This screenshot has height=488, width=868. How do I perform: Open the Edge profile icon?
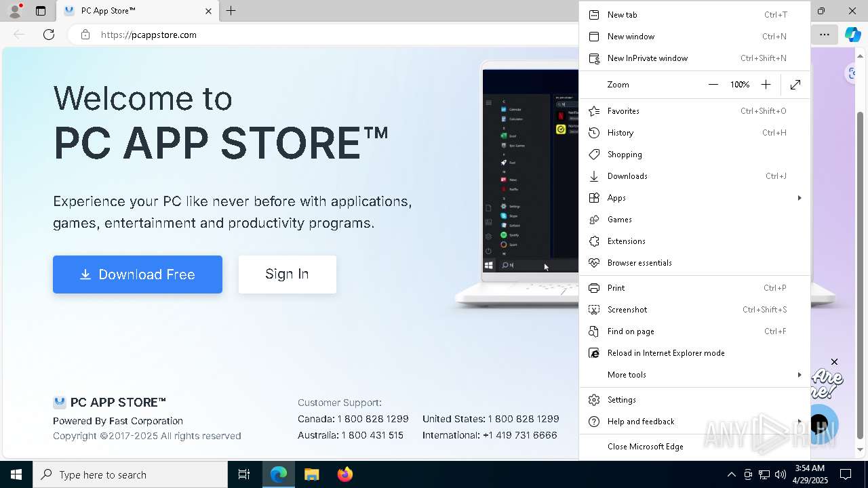pos(15,11)
